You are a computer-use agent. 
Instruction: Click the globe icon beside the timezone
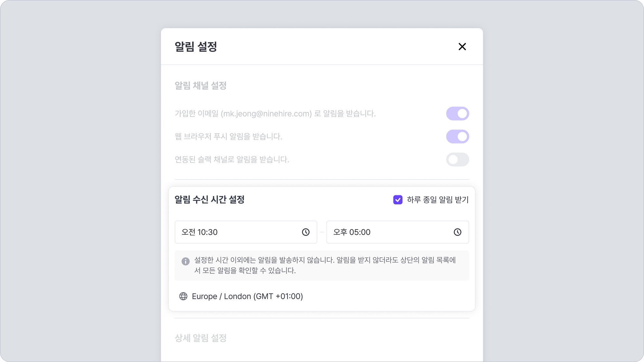(x=183, y=296)
